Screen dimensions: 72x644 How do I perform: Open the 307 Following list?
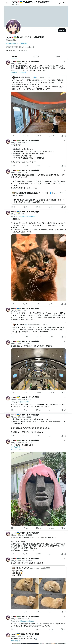point(11,50)
